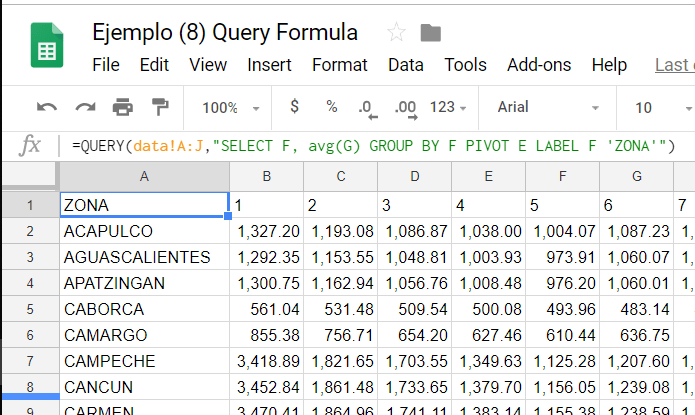The height and width of the screenshot is (415, 695).
Task: Redo the last action
Action: pos(85,107)
